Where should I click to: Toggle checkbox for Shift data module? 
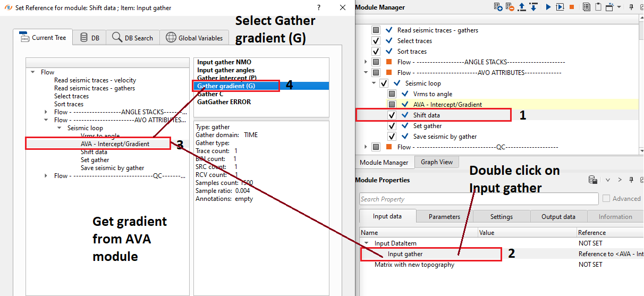392,115
